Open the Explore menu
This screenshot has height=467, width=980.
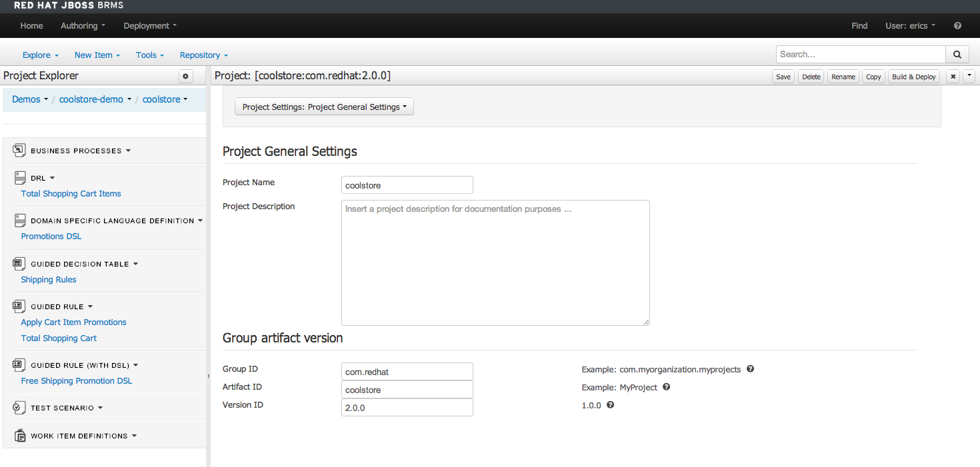coord(41,55)
